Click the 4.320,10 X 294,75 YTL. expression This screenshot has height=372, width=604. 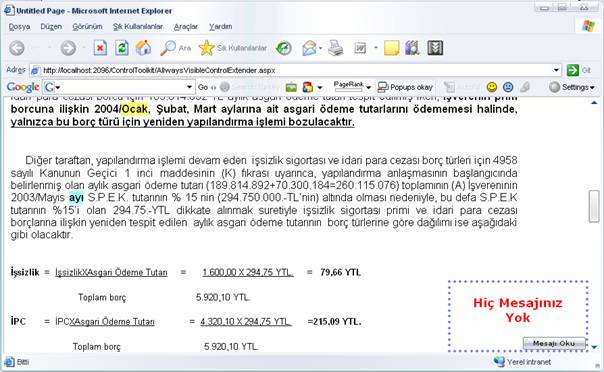(x=246, y=322)
